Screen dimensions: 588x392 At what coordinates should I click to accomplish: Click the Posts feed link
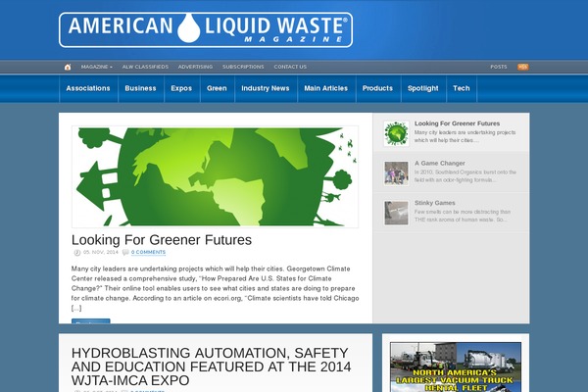tap(499, 67)
